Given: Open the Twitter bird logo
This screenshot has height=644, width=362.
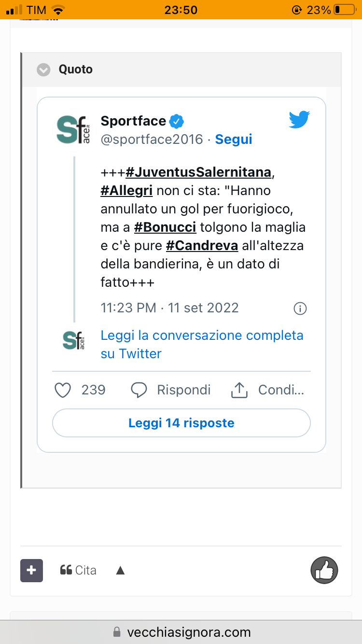Looking at the screenshot, I should click(x=299, y=119).
